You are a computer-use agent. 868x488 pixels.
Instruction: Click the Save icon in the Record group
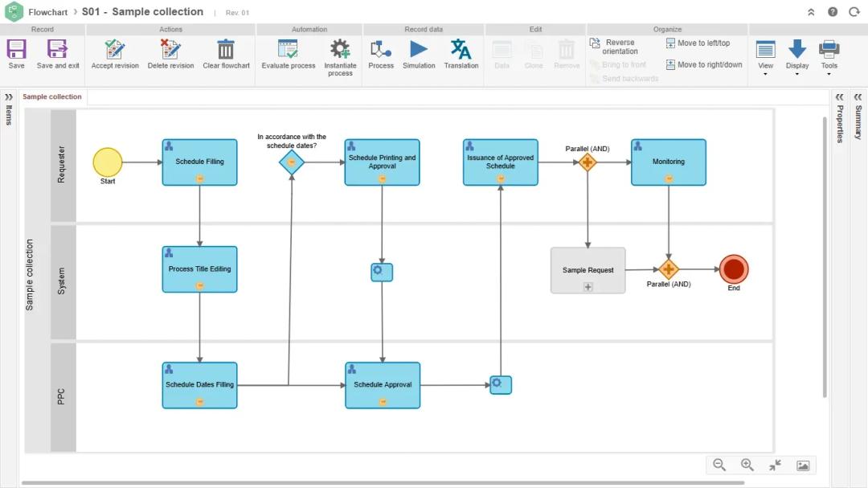[16, 50]
